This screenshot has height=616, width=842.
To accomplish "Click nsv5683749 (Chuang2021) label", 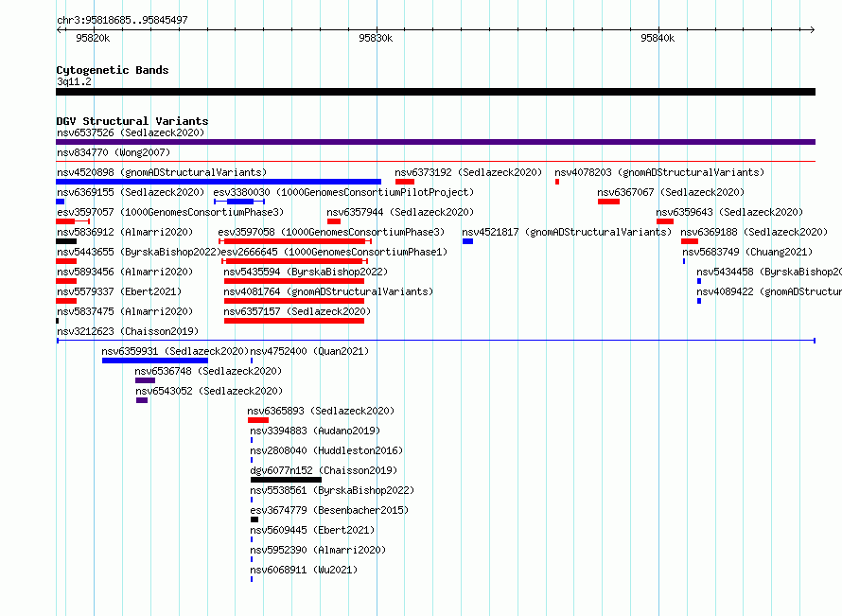I will click(x=747, y=252).
